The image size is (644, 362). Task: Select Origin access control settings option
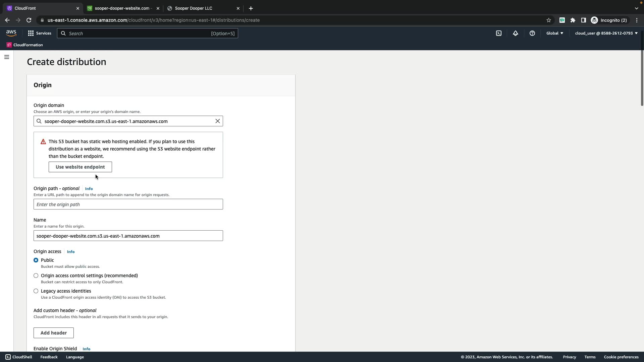click(x=36, y=276)
